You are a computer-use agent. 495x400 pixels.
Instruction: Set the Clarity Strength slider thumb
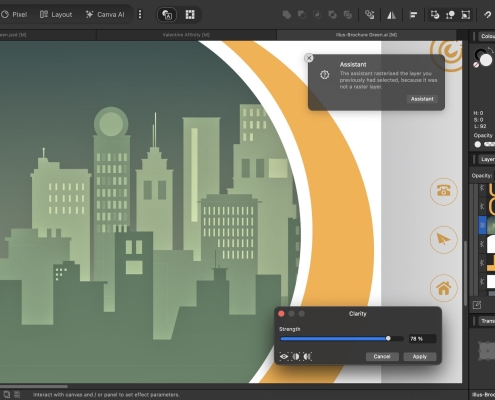click(x=388, y=338)
